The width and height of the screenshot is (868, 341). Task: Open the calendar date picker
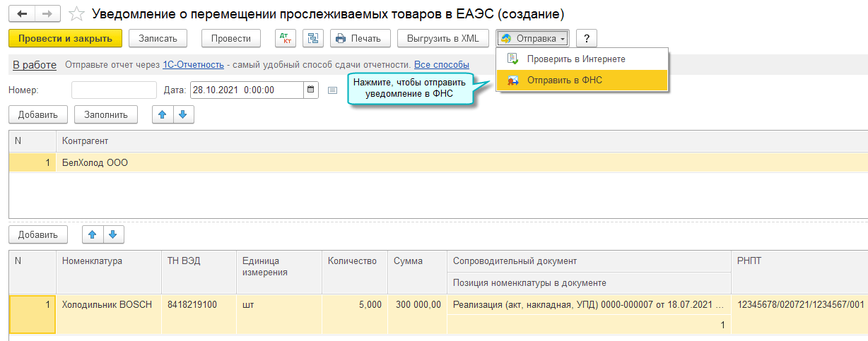click(x=311, y=90)
